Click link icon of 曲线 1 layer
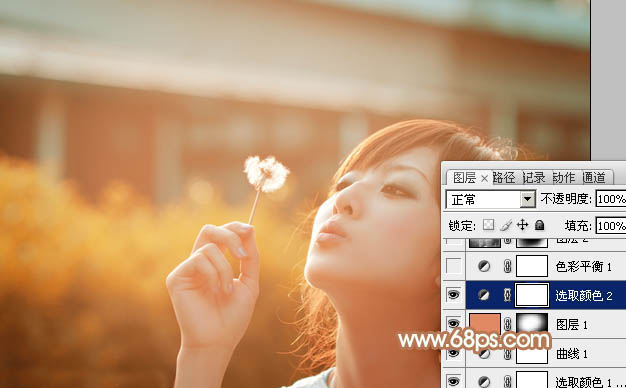 point(507,353)
